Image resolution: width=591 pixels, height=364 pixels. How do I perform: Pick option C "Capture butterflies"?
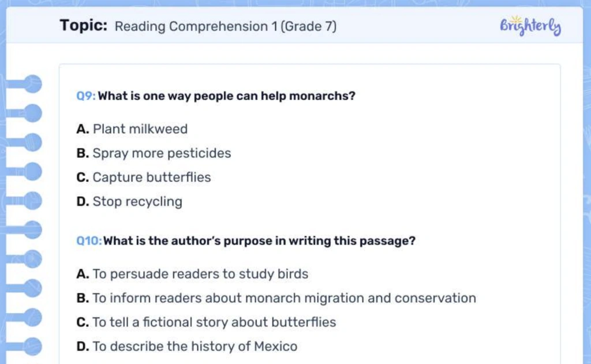tap(152, 178)
